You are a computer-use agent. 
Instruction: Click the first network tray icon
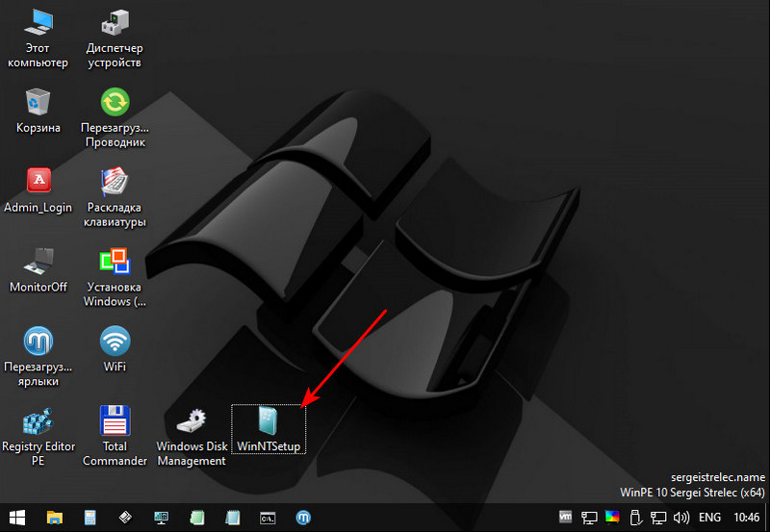click(589, 518)
